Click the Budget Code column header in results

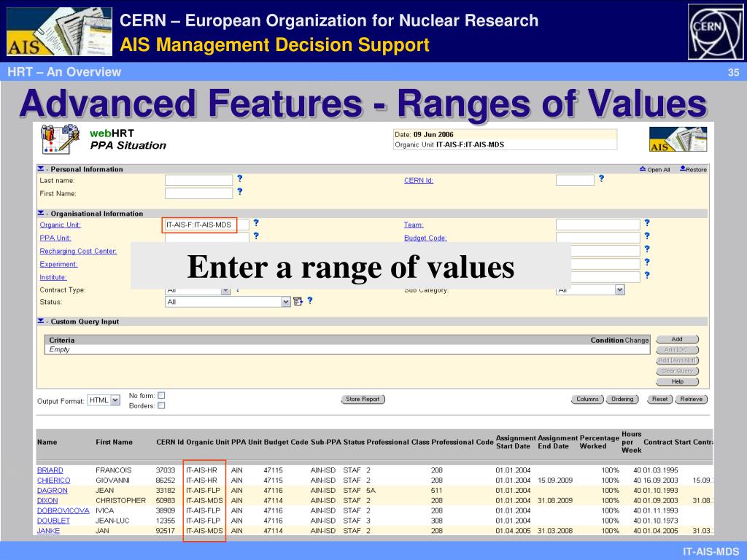click(286, 442)
